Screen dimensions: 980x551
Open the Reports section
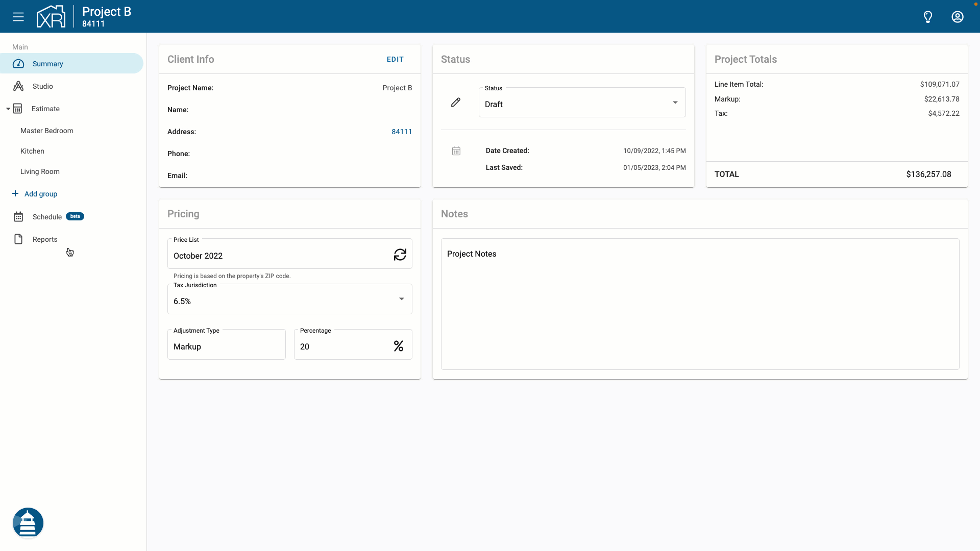(44, 239)
